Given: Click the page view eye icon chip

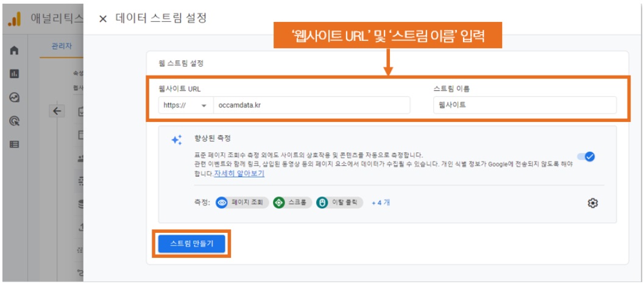Looking at the screenshot, I should click(x=242, y=202).
